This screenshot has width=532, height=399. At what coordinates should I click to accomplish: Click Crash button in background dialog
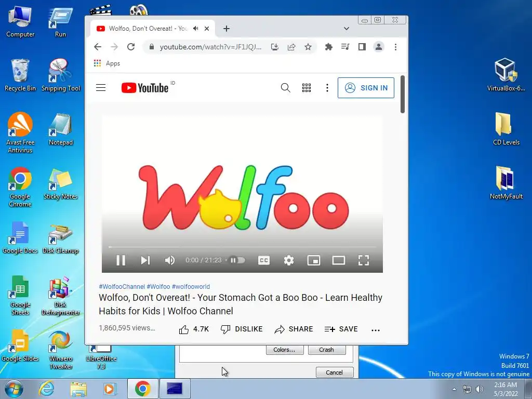click(x=327, y=350)
